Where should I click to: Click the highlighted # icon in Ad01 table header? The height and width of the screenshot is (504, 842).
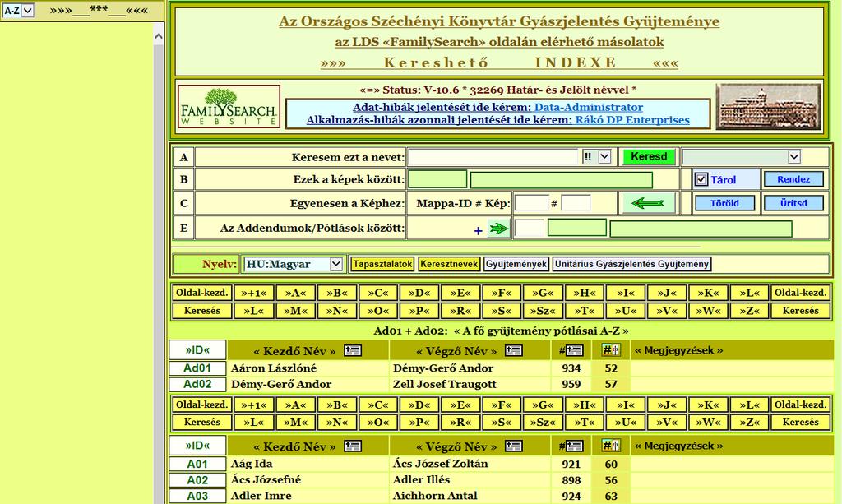coord(611,350)
